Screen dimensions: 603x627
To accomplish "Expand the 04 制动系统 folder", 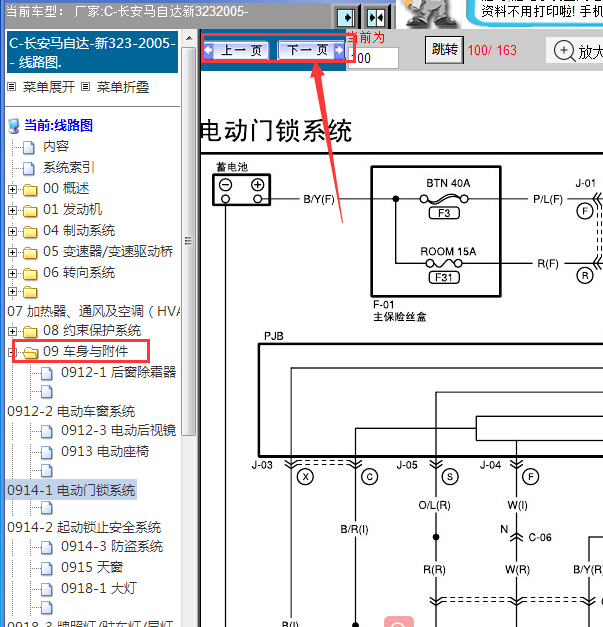I will (x=12, y=231).
